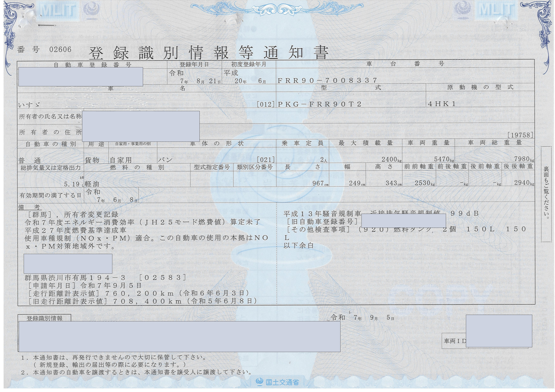
Task: Click the model code PKG-FRR90T2
Action: [320, 104]
